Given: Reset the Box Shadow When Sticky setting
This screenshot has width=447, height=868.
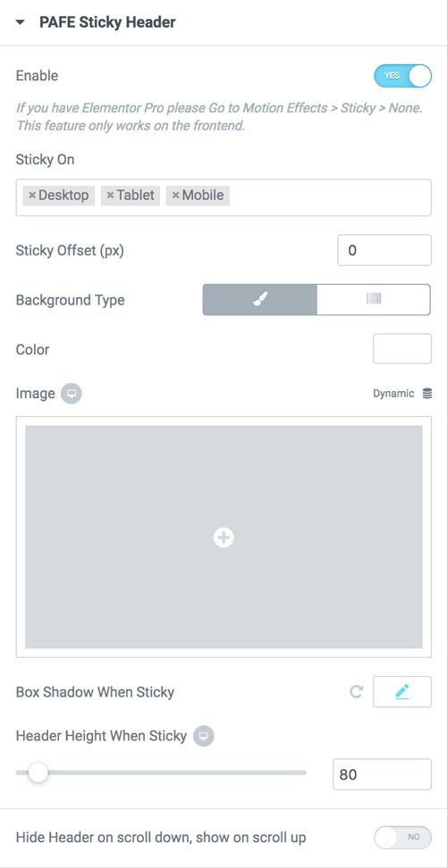Looking at the screenshot, I should [357, 692].
